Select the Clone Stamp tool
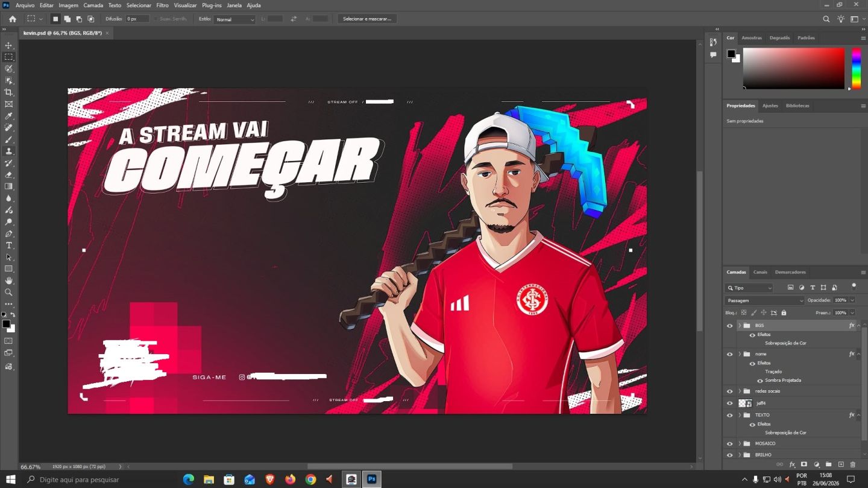The image size is (868, 488). click(8, 151)
